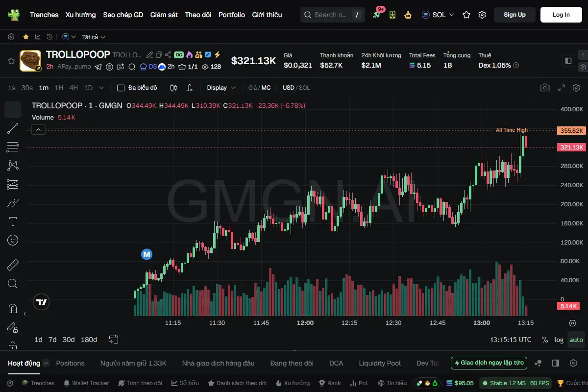The height and width of the screenshot is (392, 588).
Task: Switch to the Positions tab
Action: (x=70, y=363)
